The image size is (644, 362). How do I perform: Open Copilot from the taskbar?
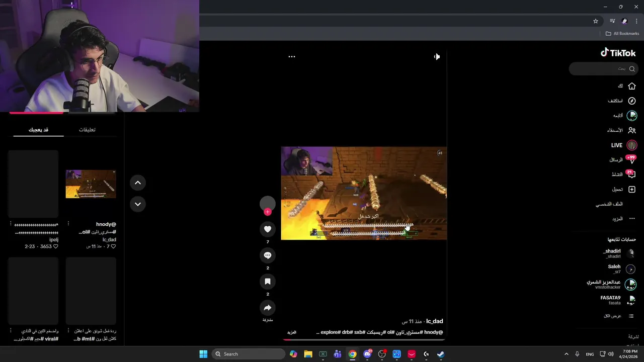293,354
